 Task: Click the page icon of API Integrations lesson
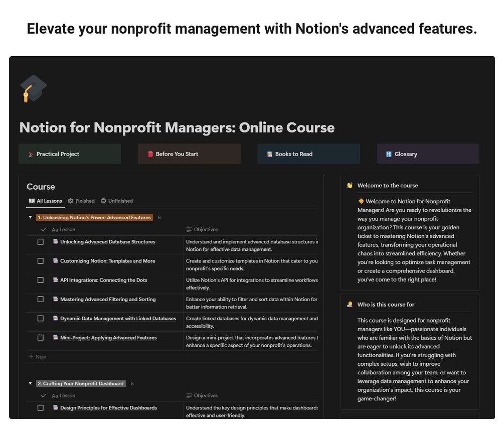[55, 280]
